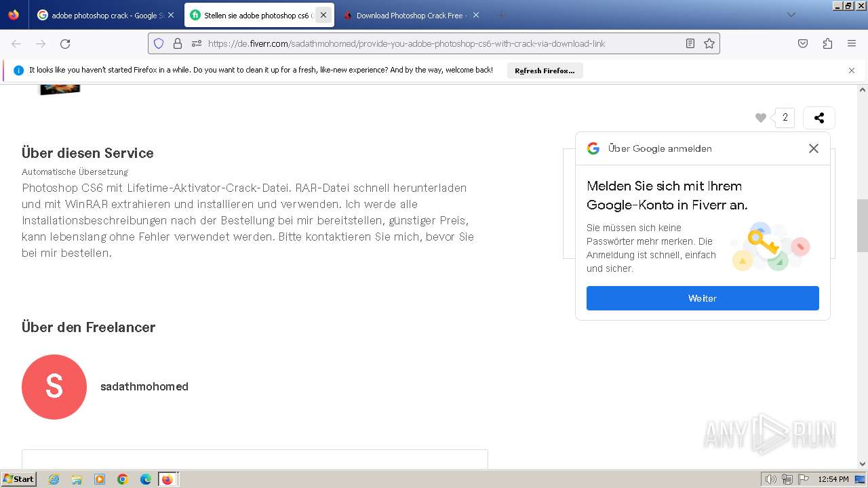Click the freelancer S avatar
The height and width of the screenshot is (488, 868).
click(x=54, y=387)
